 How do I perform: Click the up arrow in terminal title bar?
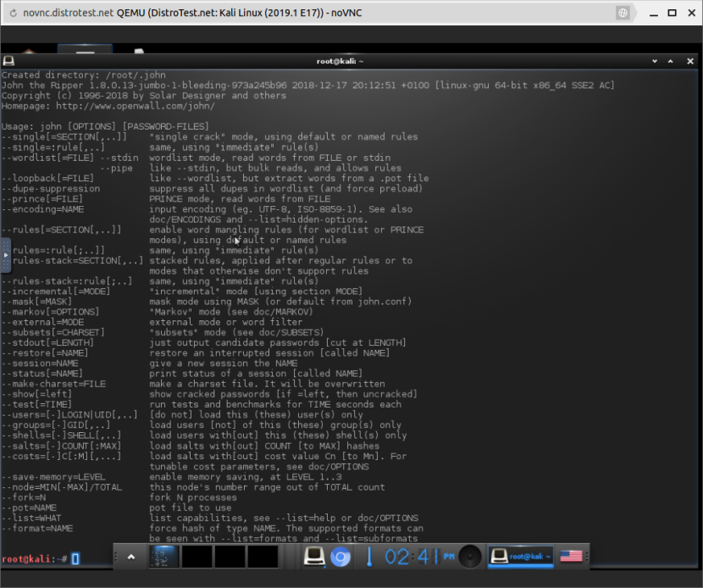coord(671,61)
